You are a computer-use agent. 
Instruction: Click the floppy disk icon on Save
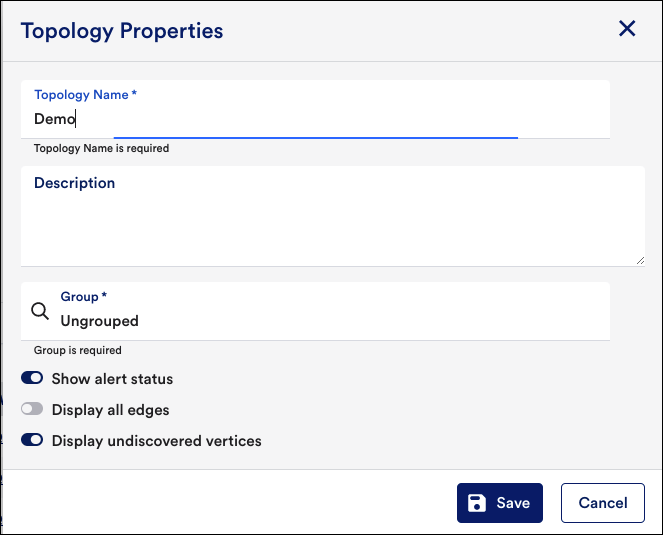click(x=477, y=503)
